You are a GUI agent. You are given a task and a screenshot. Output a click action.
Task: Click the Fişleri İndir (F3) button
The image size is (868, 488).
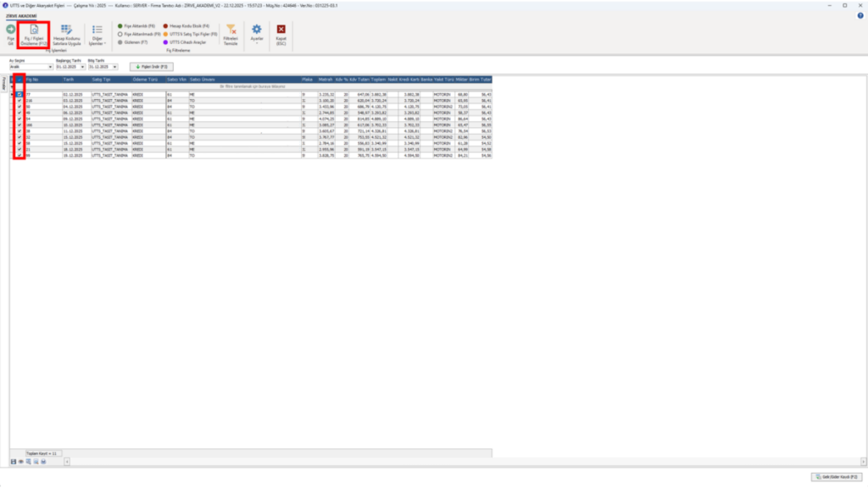(152, 67)
